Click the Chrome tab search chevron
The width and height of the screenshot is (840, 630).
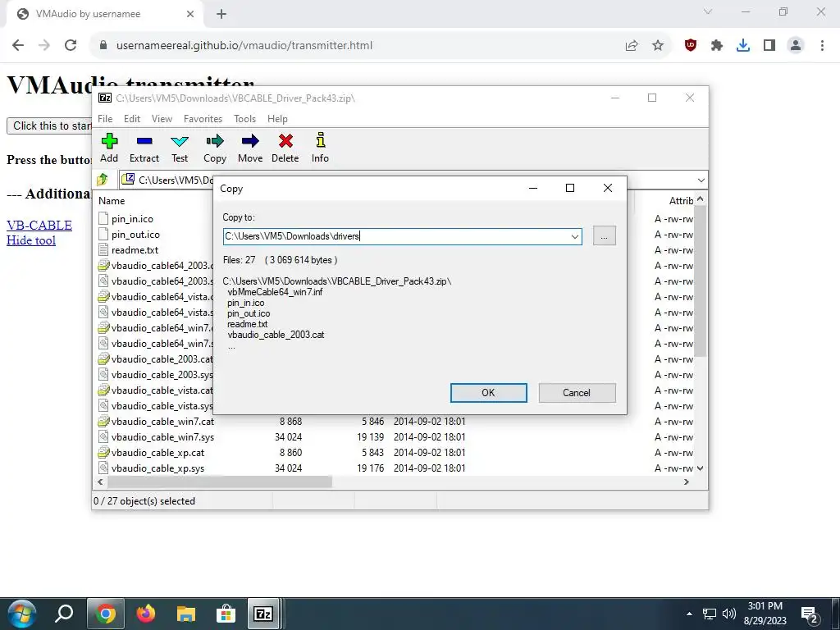coord(708,11)
